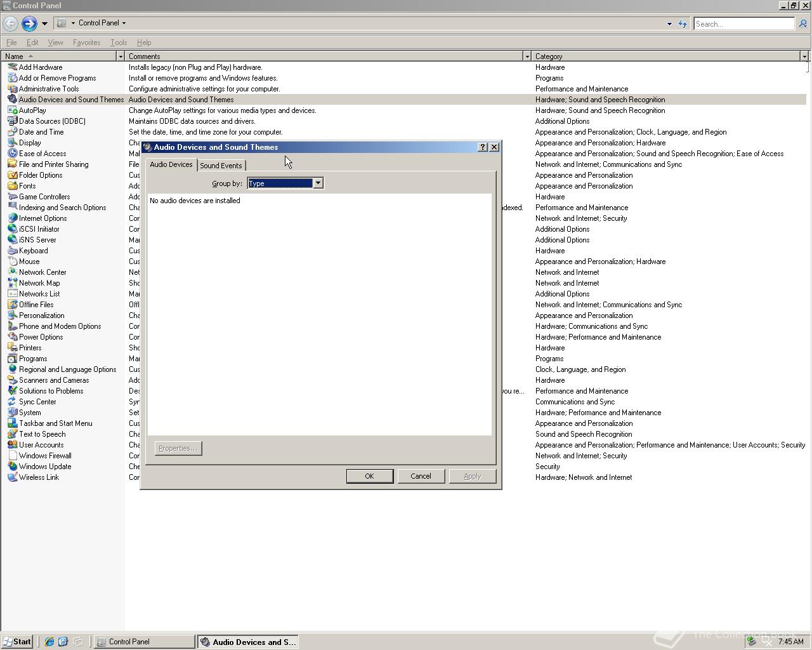Click the dialog help question mark button
This screenshot has height=650, width=812.
(x=482, y=147)
